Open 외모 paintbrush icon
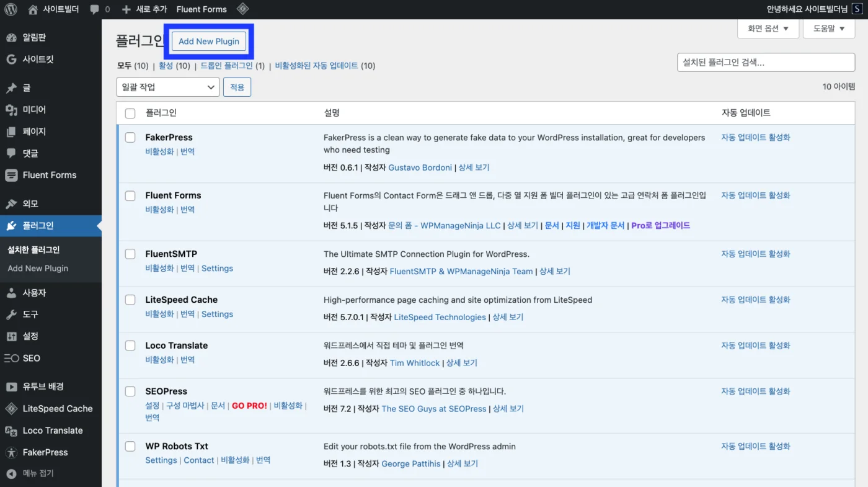 pos(11,203)
